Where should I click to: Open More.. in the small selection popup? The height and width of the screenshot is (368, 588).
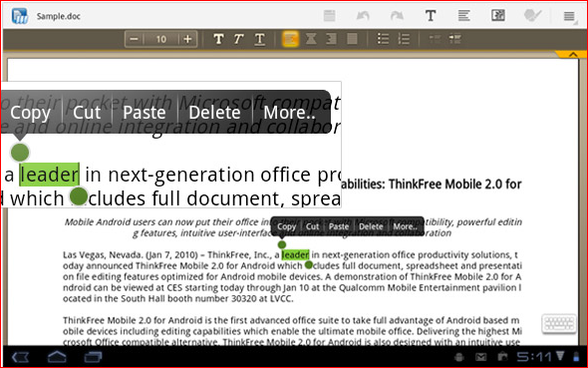coord(405,226)
